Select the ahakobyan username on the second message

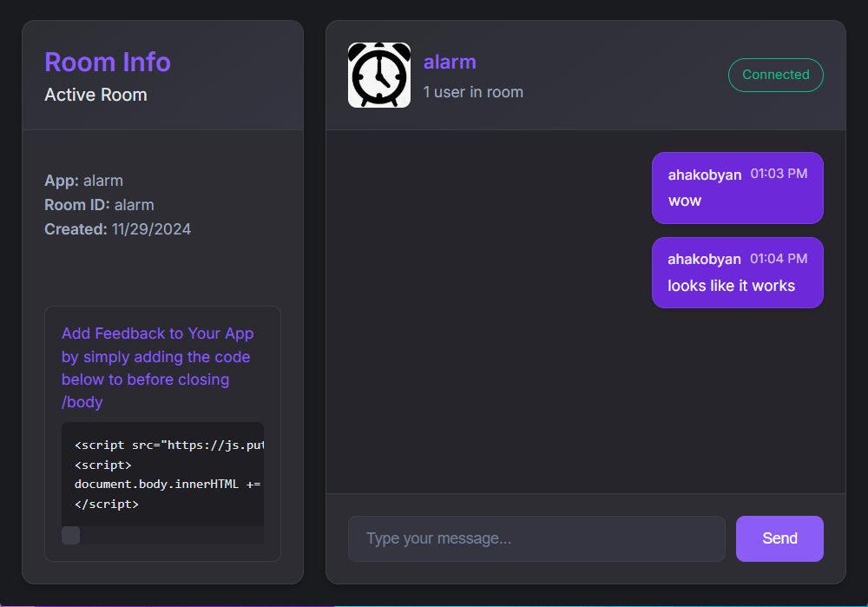[x=704, y=259]
